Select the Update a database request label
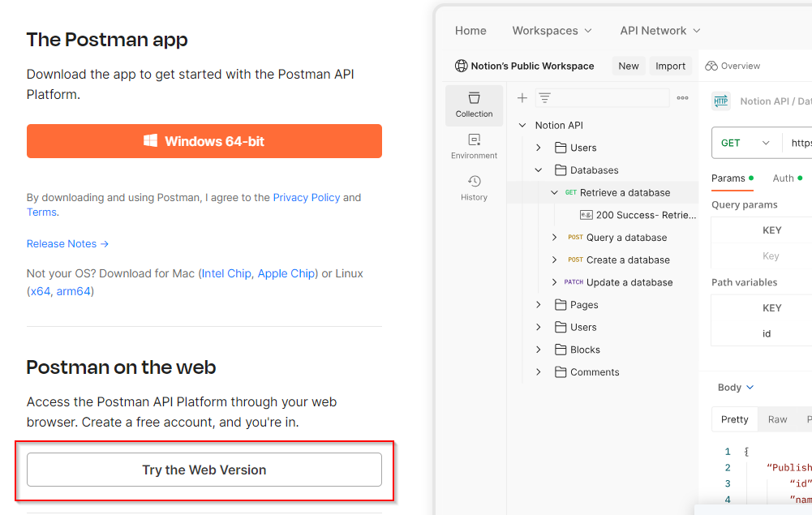The height and width of the screenshot is (515, 812). (629, 282)
